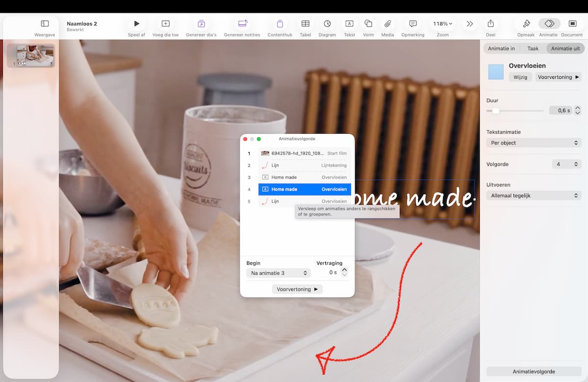Click the Duur slider handle

pos(495,111)
